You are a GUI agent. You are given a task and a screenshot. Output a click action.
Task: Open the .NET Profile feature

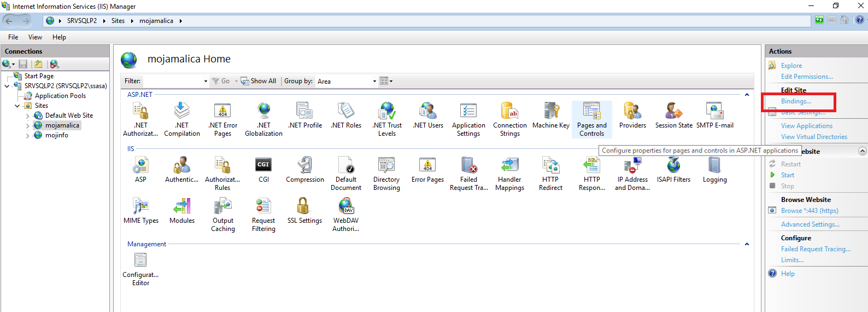305,115
